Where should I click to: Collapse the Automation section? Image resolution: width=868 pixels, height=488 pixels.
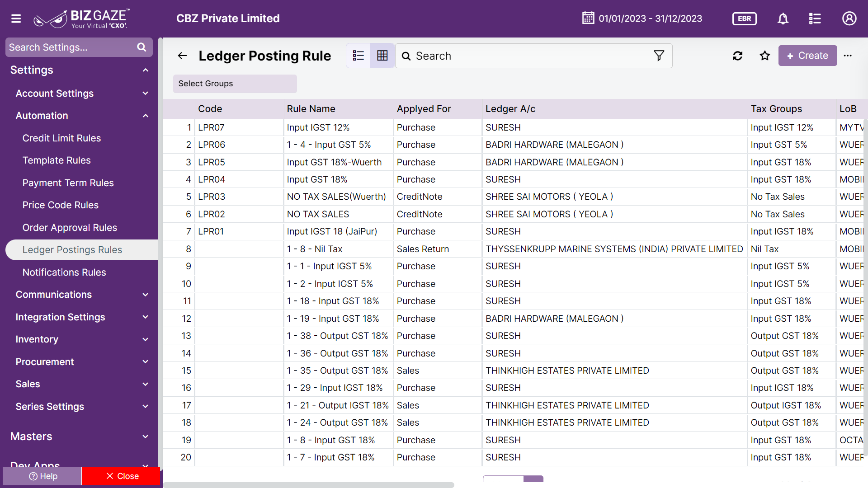coord(146,116)
